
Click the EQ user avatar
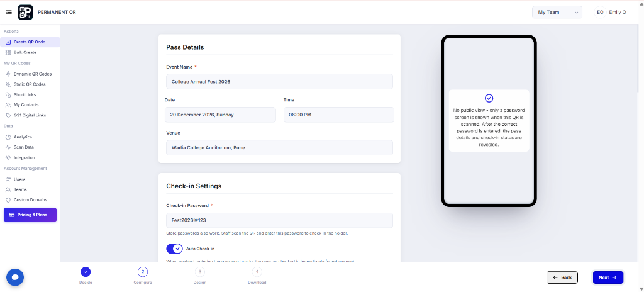(600, 13)
